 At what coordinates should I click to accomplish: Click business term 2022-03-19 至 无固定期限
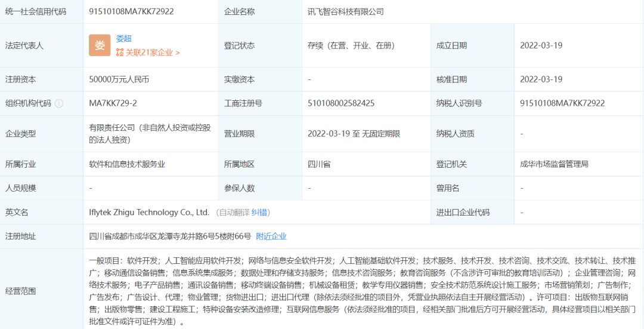tap(354, 134)
